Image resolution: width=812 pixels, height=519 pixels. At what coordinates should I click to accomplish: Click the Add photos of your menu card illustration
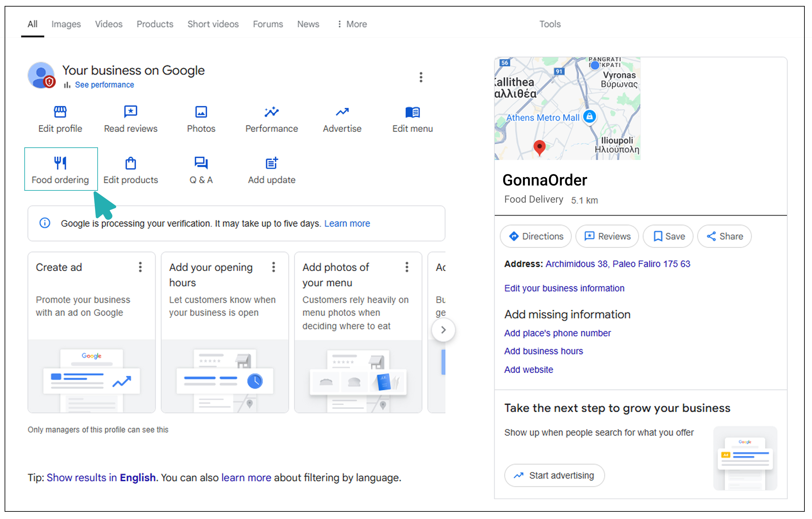tap(358, 376)
